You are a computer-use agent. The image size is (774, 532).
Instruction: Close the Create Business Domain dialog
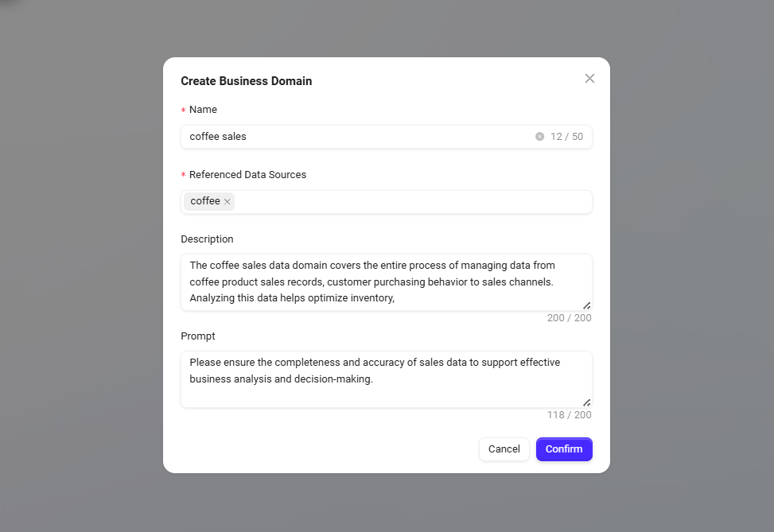[589, 79]
